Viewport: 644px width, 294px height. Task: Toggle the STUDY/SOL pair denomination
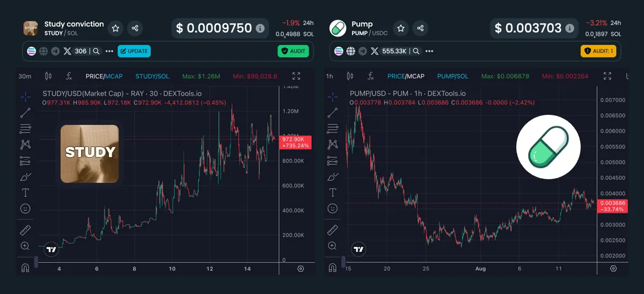pyautogui.click(x=152, y=76)
